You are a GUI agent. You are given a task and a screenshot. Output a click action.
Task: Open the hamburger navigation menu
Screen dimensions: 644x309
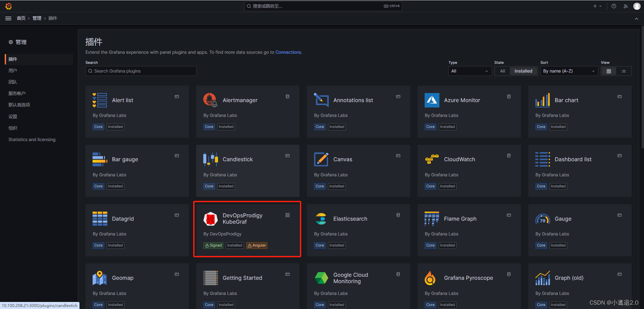(x=8, y=18)
